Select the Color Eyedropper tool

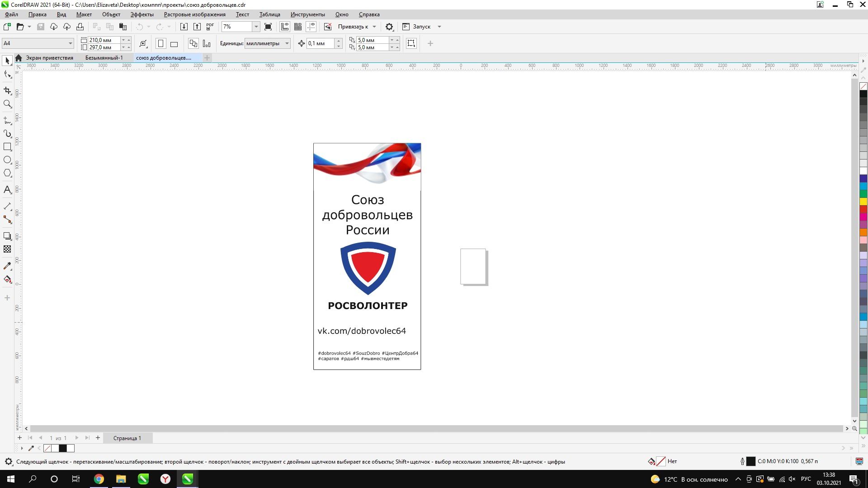tap(7, 266)
